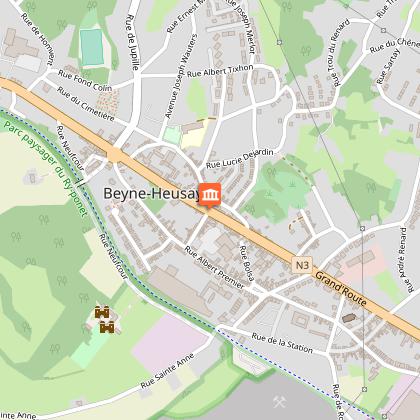Click the Rue du Cimetière label
420x420 pixels.
86,104
